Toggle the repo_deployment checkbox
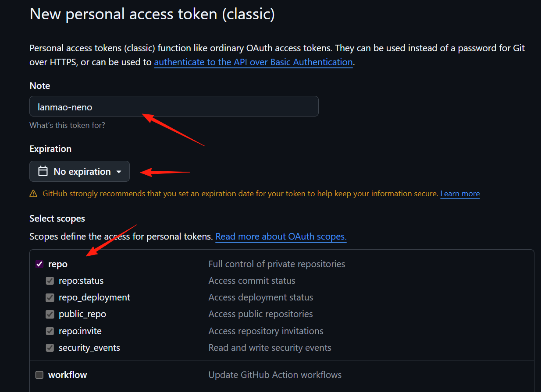 tap(50, 297)
